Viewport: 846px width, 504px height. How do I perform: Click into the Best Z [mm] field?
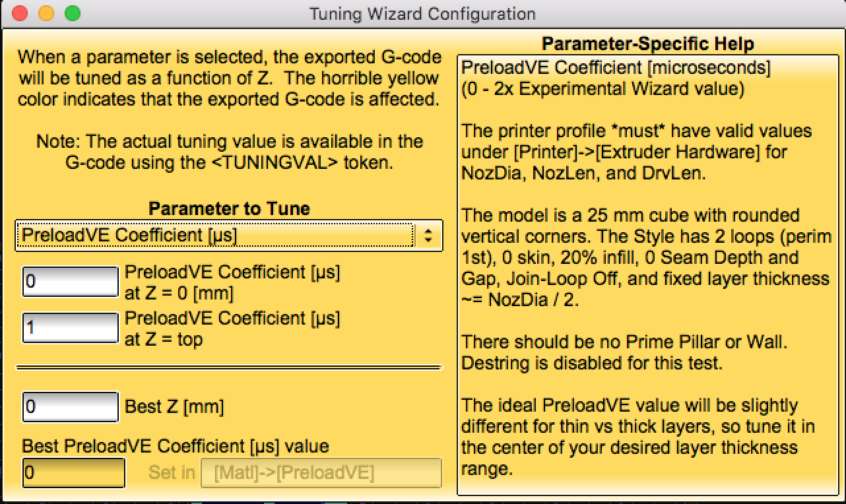tap(70, 406)
